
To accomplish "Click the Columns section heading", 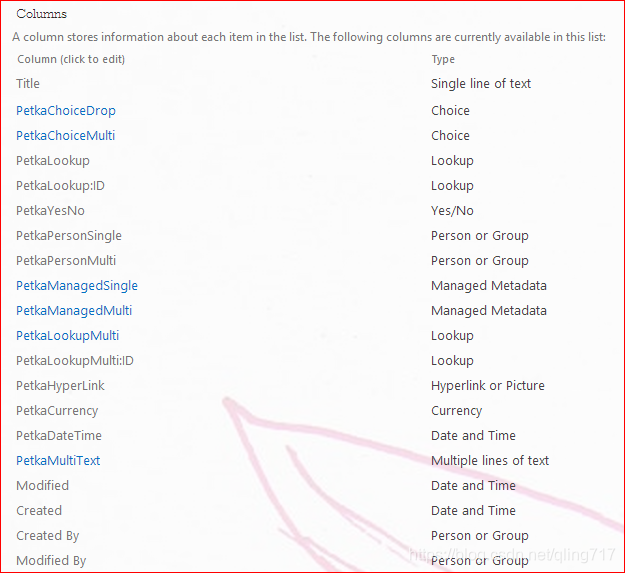I will click(x=41, y=14).
